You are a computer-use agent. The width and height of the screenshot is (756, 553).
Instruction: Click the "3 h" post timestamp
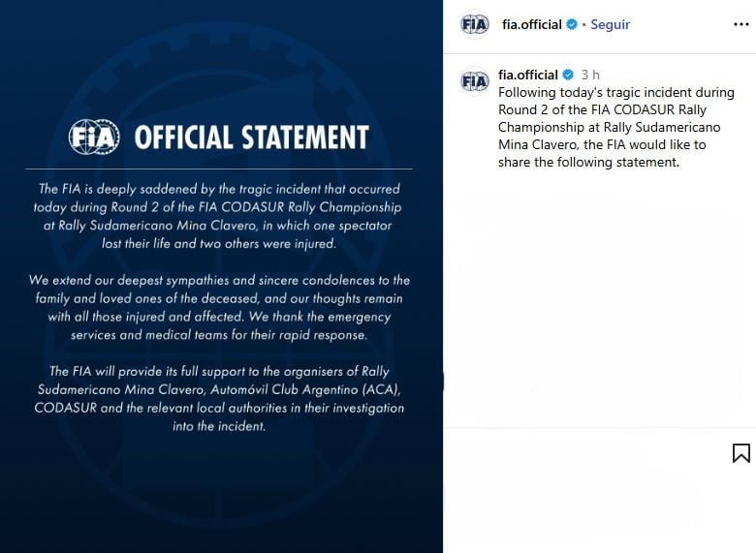coord(590,76)
